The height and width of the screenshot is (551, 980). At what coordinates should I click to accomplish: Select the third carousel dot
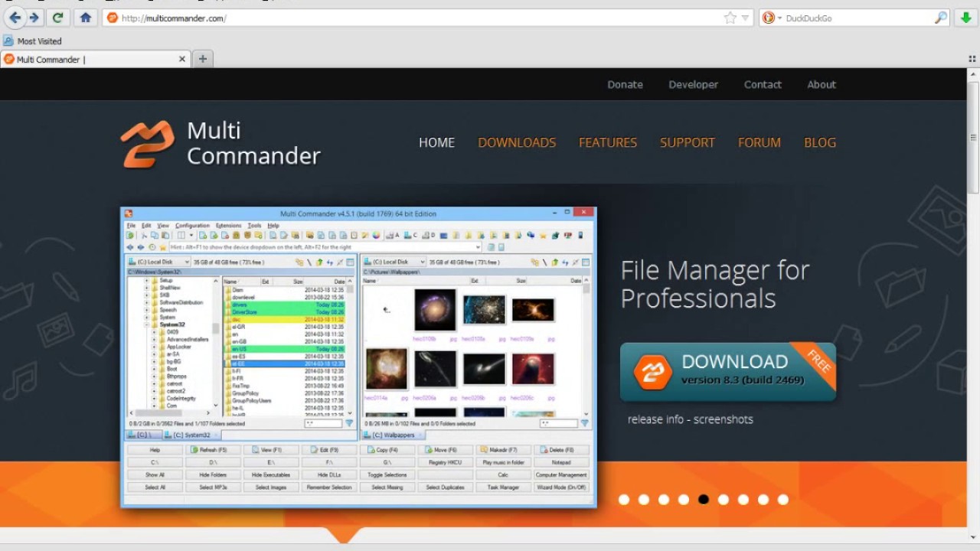[x=664, y=500]
